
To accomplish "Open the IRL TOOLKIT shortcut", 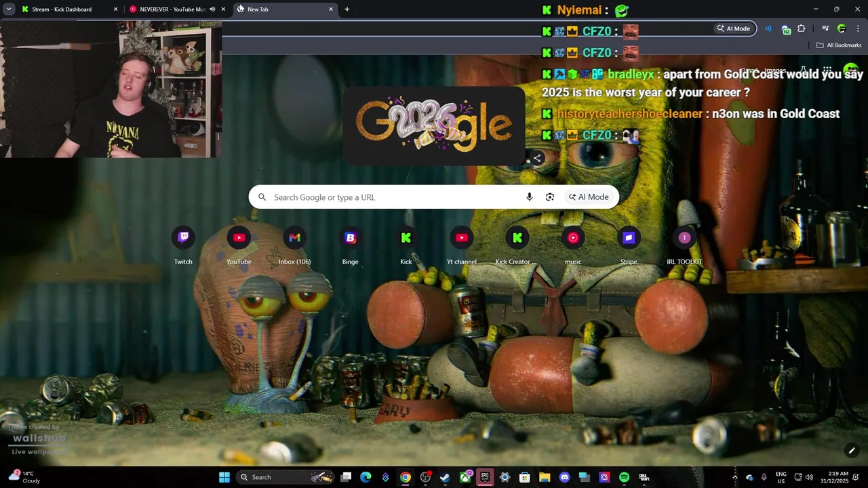I will (684, 246).
